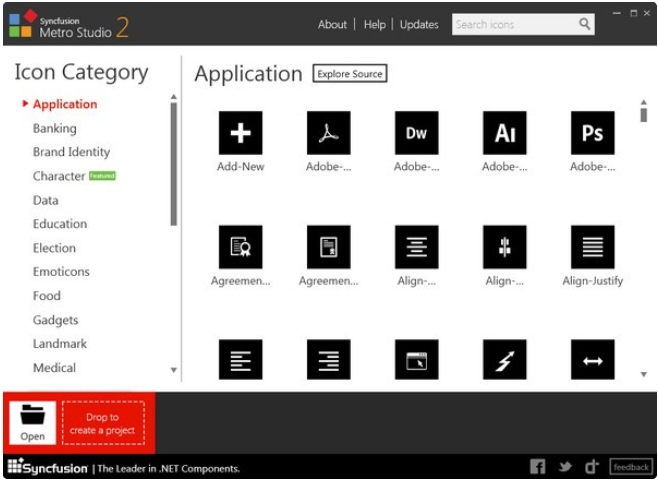Open the Gadgets category
Screen dimensions: 658x481
56,320
